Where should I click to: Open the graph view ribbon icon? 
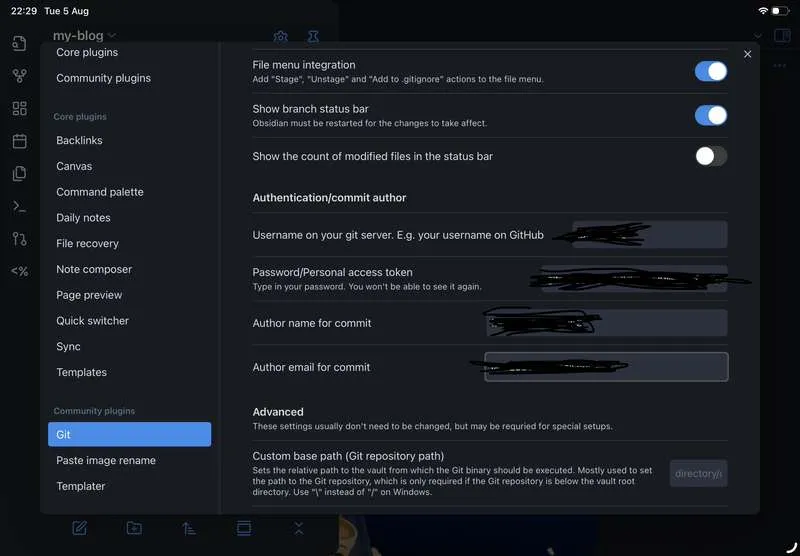coord(19,76)
